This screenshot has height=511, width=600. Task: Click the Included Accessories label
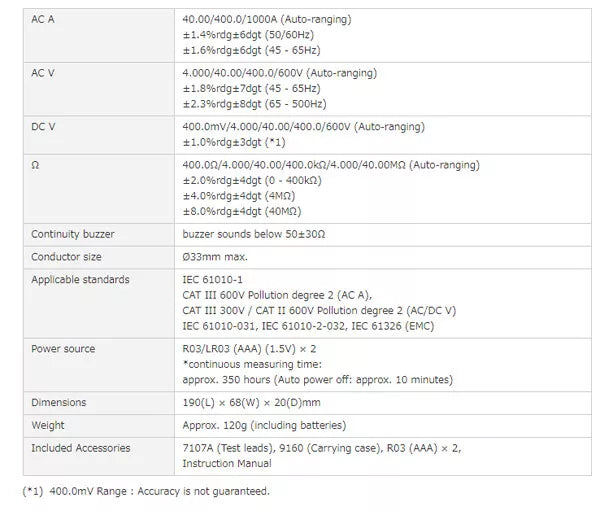[79, 448]
